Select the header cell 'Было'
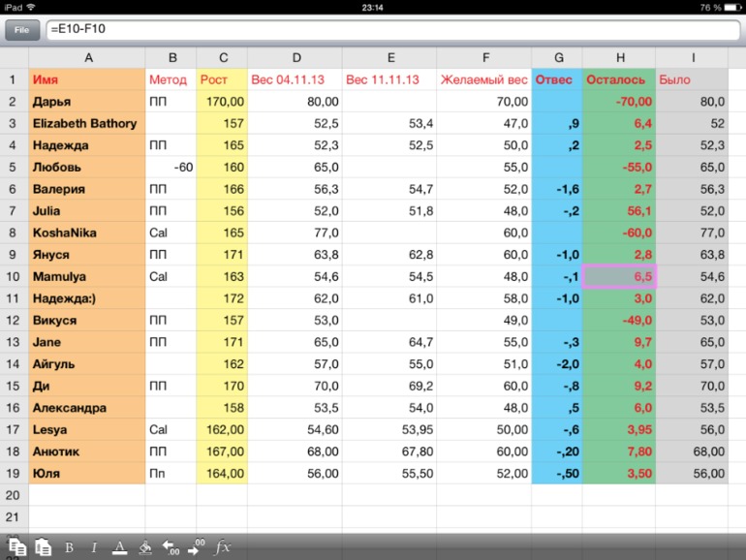The image size is (746, 560). coord(693,79)
